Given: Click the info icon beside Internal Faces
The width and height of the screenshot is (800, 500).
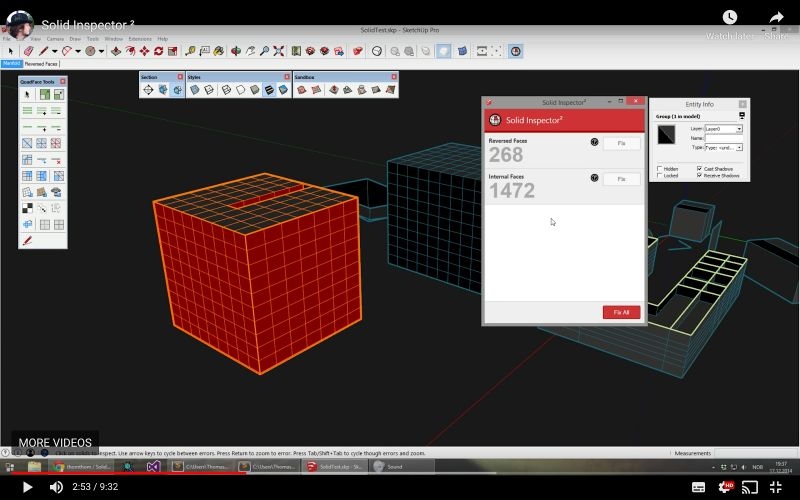Looking at the screenshot, I should pos(594,178).
